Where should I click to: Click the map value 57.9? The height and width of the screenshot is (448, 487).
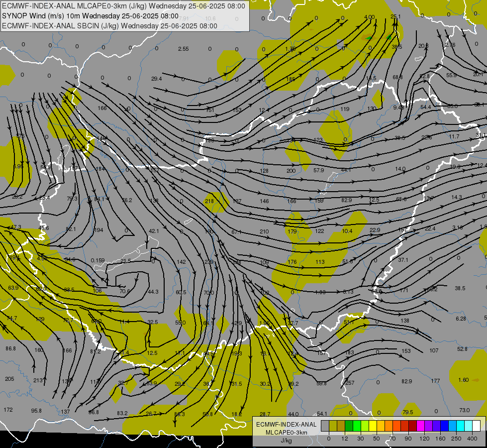pos(319,170)
